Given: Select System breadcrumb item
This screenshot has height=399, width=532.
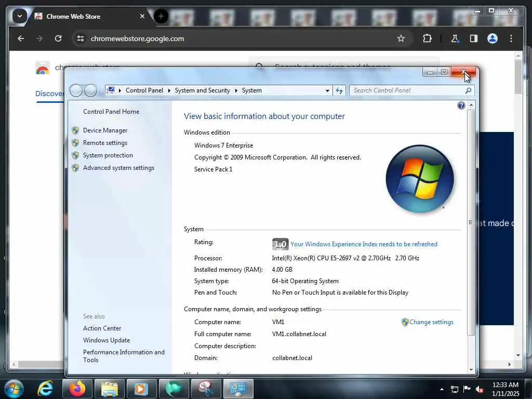Looking at the screenshot, I should [x=251, y=90].
